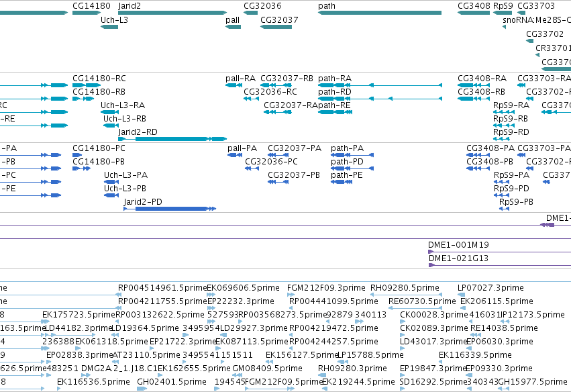The height and width of the screenshot is (392, 571).
Task: Click the long path gene bar
Action: (x=380, y=13)
